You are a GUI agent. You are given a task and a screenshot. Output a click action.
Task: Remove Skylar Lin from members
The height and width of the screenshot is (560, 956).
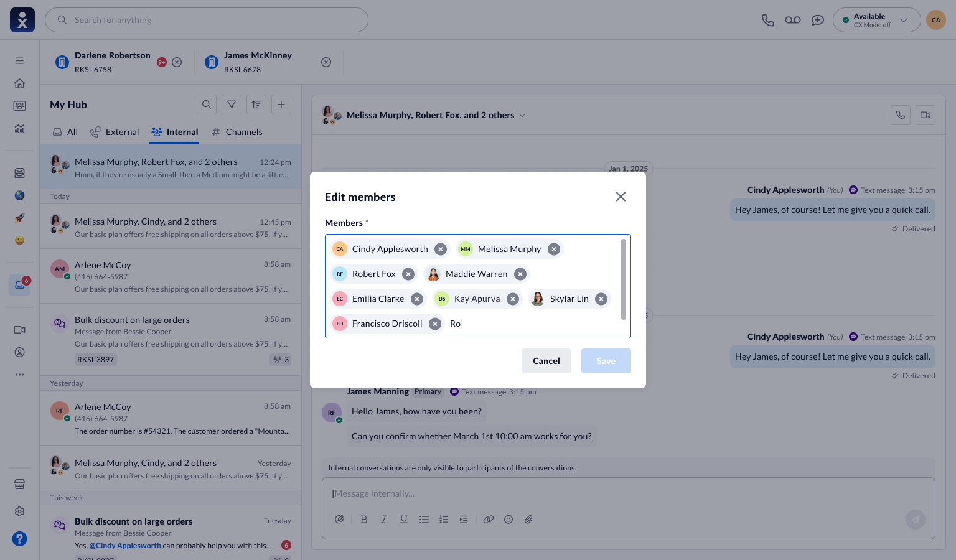(x=601, y=299)
